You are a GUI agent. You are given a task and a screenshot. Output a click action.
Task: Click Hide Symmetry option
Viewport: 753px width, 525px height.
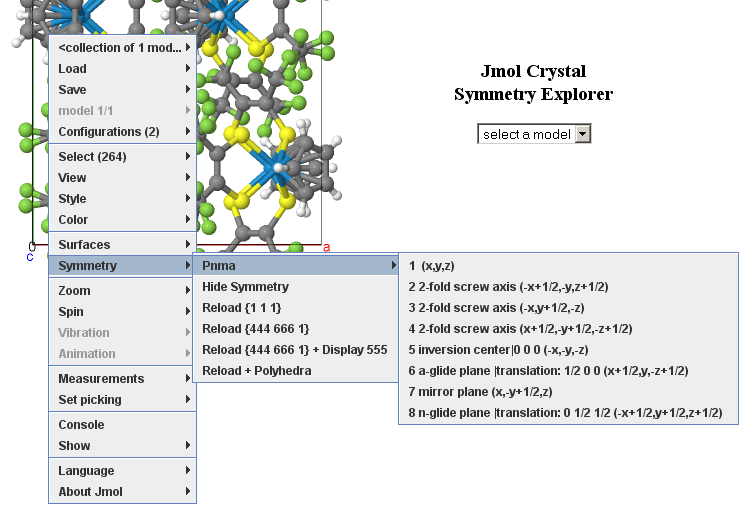[245, 287]
